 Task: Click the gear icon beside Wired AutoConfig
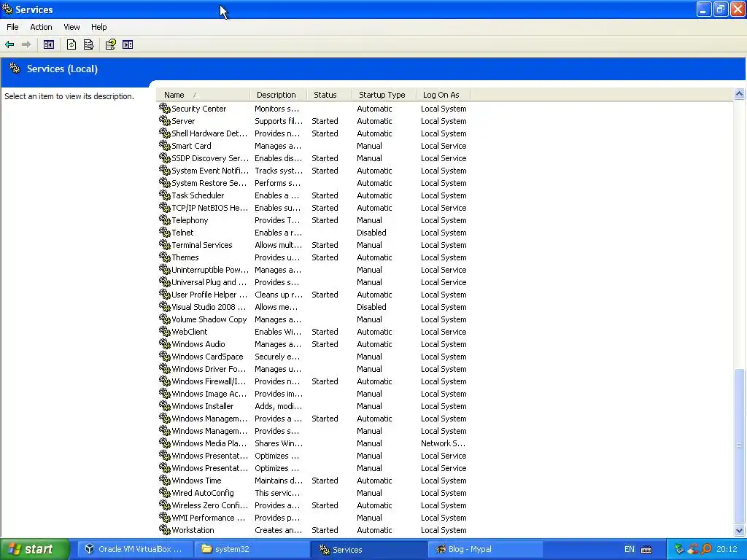[x=165, y=493]
